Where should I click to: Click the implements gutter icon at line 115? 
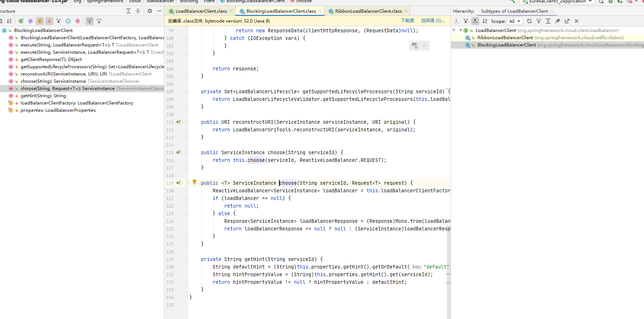[x=179, y=152]
